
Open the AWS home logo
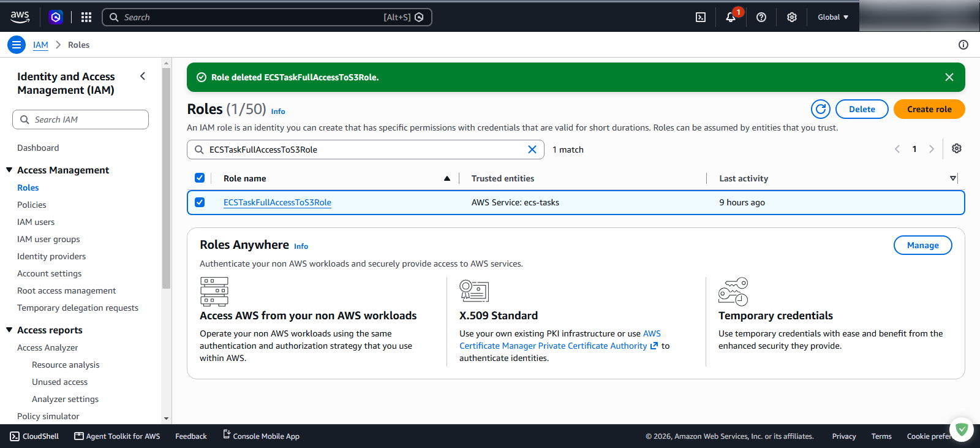(x=20, y=17)
